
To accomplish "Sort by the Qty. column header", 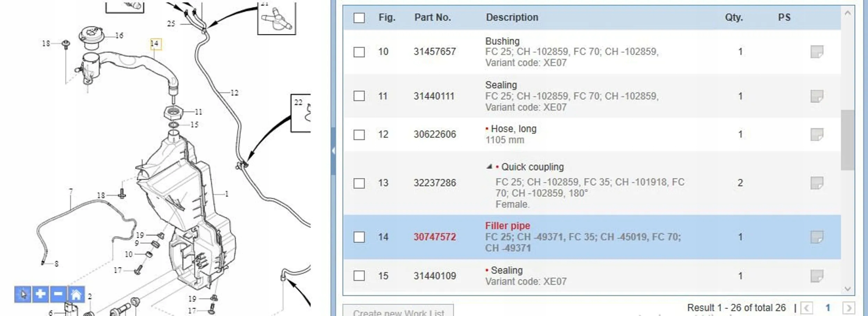I will coord(734,17).
